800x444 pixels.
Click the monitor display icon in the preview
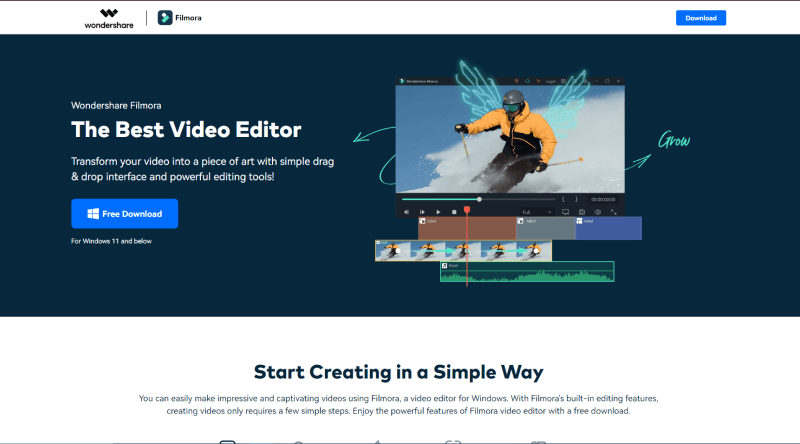(565, 212)
